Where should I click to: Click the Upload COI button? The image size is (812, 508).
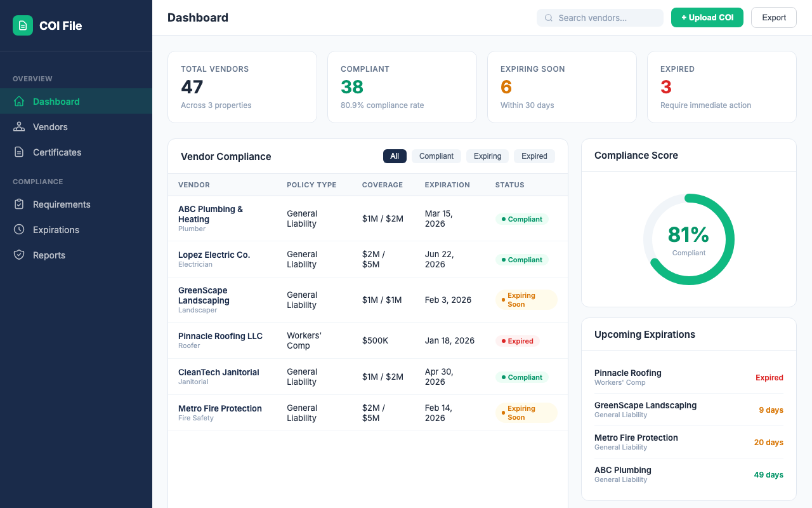pos(707,18)
